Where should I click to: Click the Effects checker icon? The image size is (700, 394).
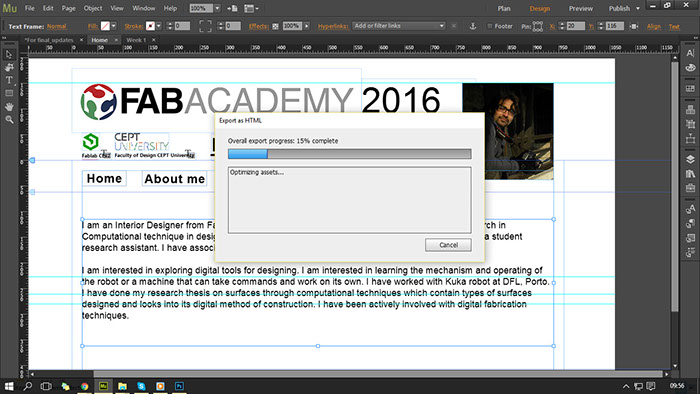pyautogui.click(x=275, y=26)
